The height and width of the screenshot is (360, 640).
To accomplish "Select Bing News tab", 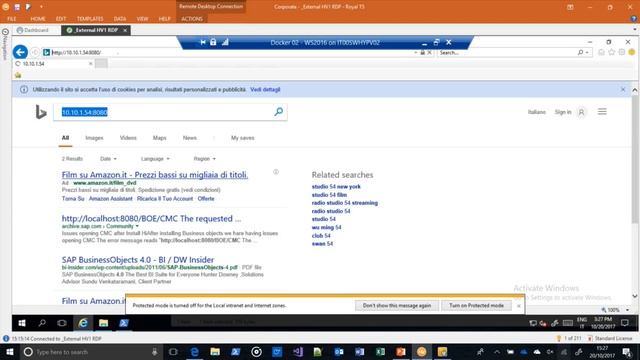I will [x=190, y=138].
